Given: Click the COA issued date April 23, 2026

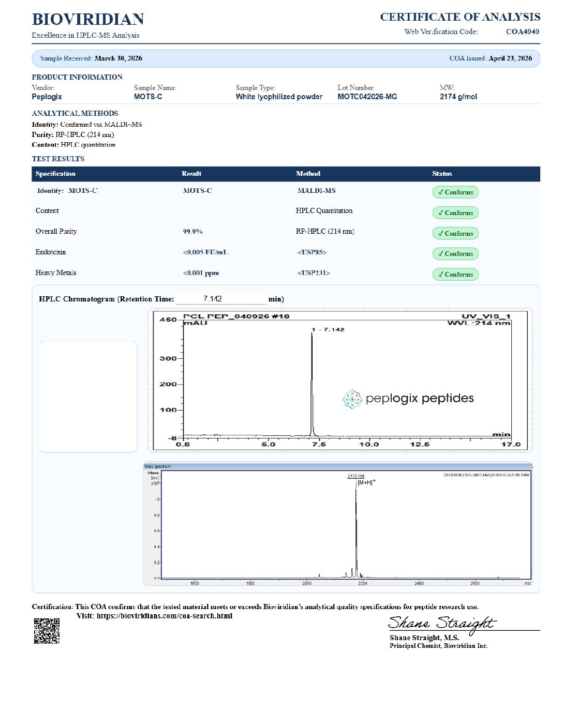Looking at the screenshot, I should (x=510, y=58).
